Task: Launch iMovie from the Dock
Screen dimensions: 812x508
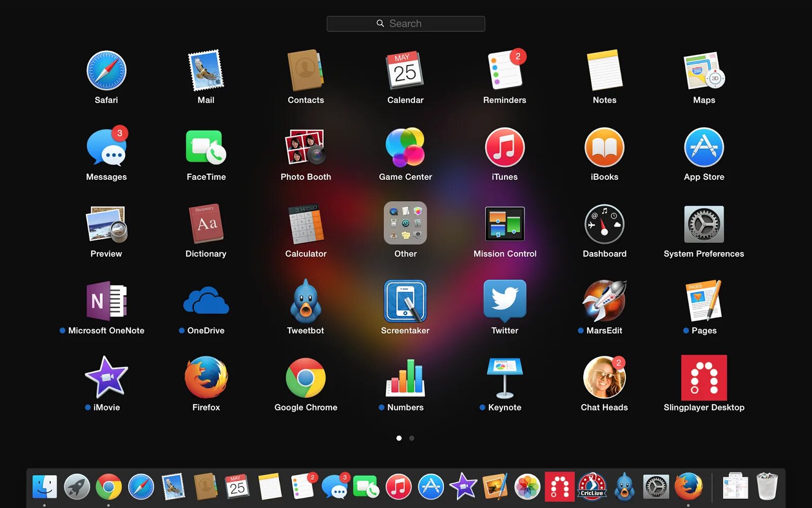Action: click(x=463, y=487)
